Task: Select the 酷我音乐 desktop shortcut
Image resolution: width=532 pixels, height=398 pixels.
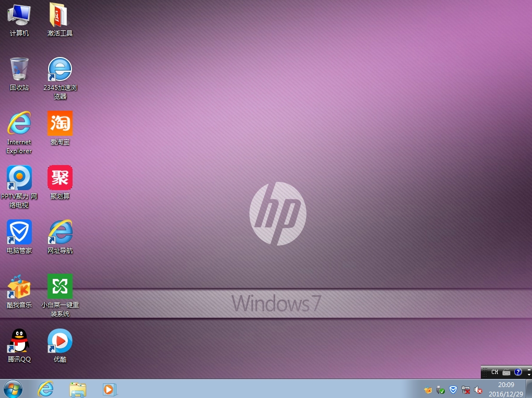Action: click(19, 291)
